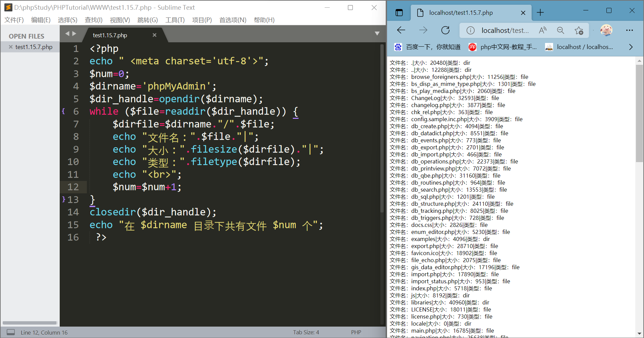Add this page to favorites
Viewport: 644px width, 338px height.
(x=579, y=31)
